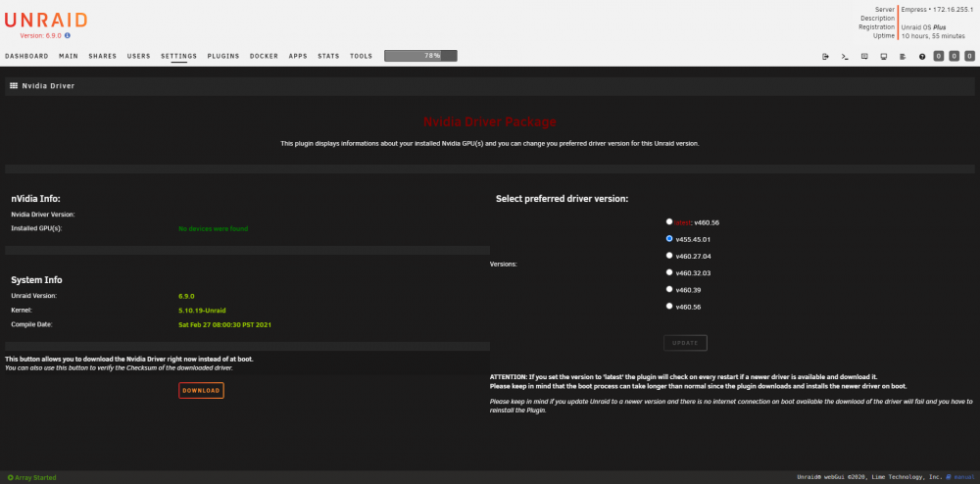Open the Shares page
980x484 pixels.
click(103, 56)
